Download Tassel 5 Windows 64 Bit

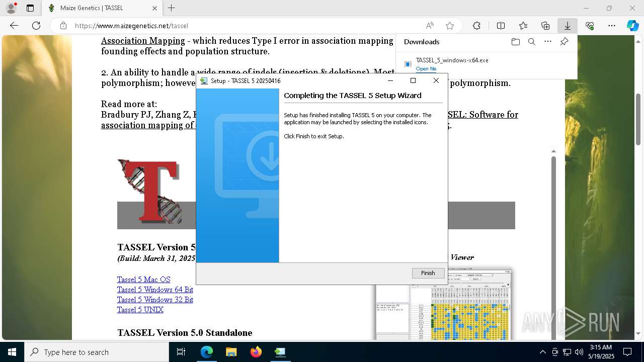coord(155,290)
